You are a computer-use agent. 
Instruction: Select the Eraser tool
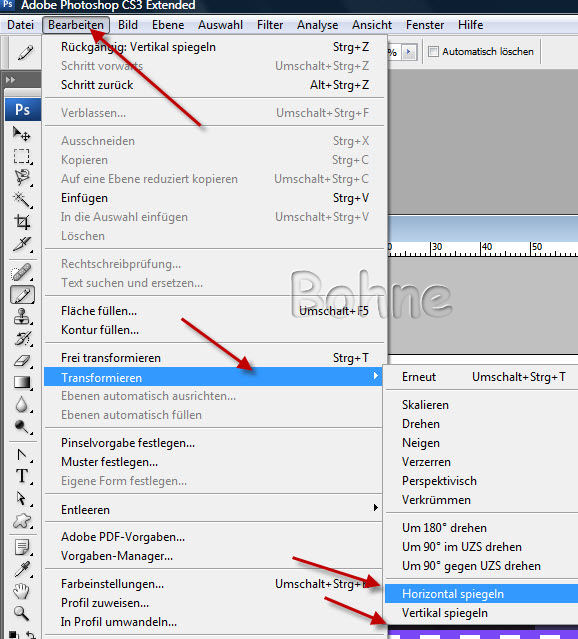pos(22,360)
